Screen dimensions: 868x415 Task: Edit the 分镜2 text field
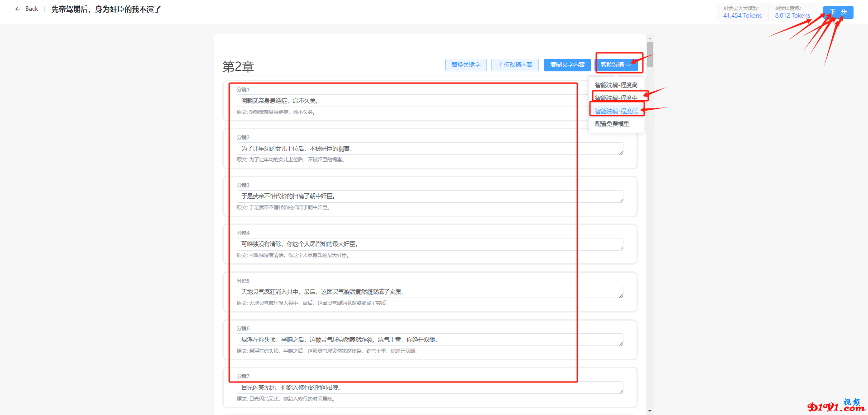click(x=430, y=149)
